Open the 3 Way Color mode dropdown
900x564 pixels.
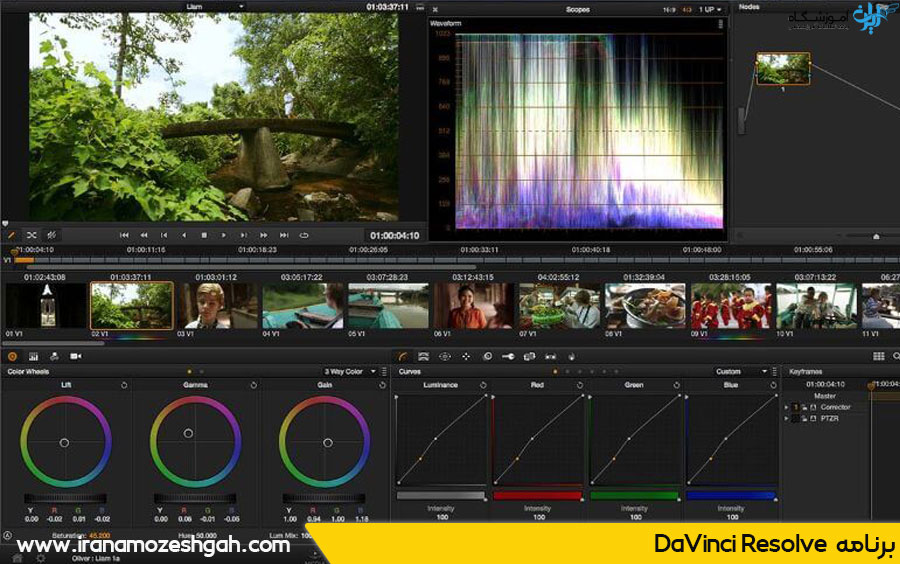click(x=350, y=372)
